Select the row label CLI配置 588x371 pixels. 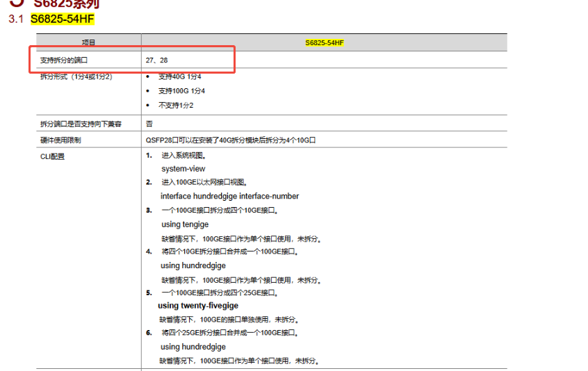pos(53,156)
